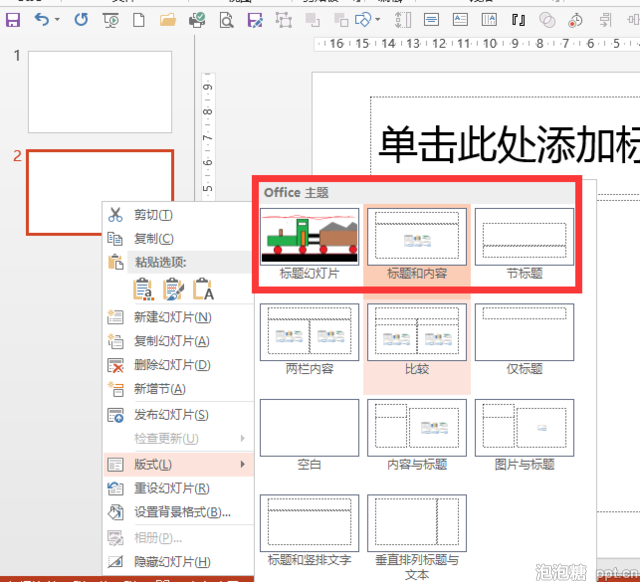This screenshot has height=582, width=640.
Task: Click the purple Save icon in toolbar
Action: (x=13, y=19)
